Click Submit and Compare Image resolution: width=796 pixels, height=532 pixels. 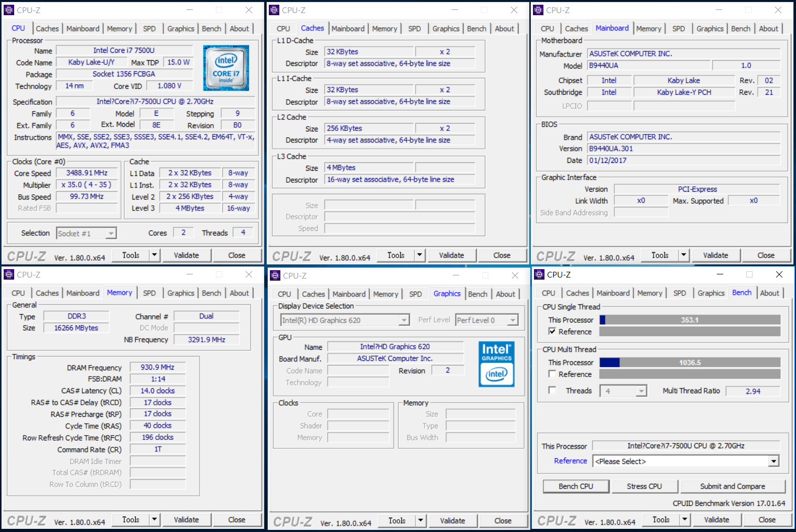(x=733, y=486)
